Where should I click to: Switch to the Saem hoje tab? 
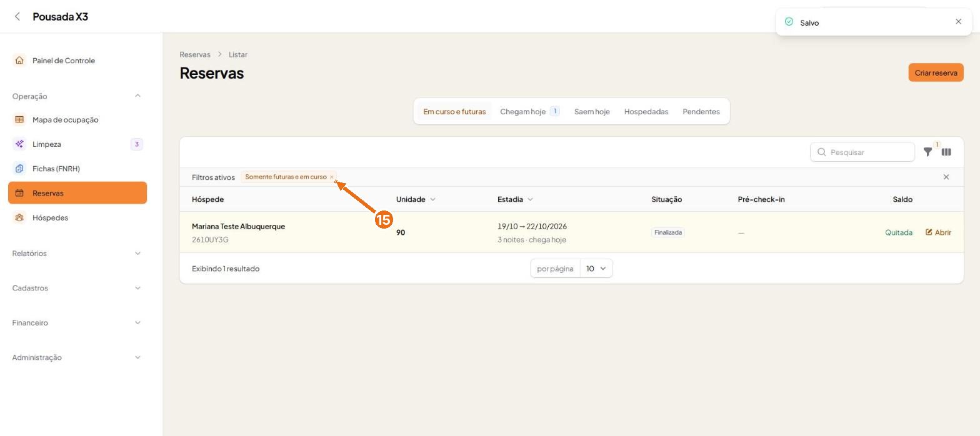pyautogui.click(x=592, y=112)
